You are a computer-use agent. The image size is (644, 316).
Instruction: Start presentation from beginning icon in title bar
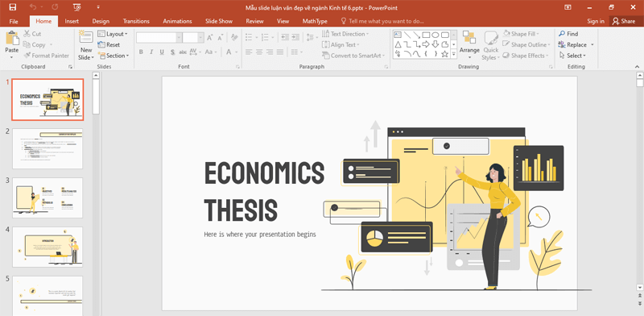coord(76,7)
